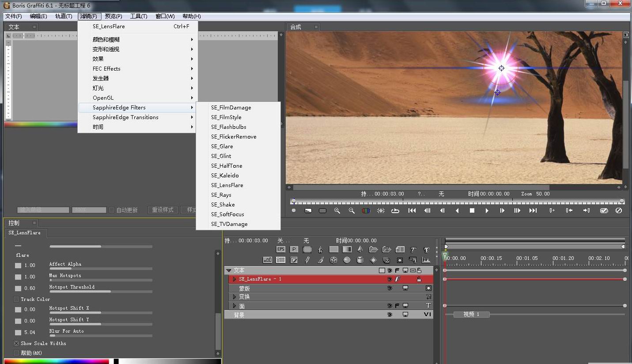Expand the 变换 track row
The image size is (632, 364).
(x=235, y=296)
